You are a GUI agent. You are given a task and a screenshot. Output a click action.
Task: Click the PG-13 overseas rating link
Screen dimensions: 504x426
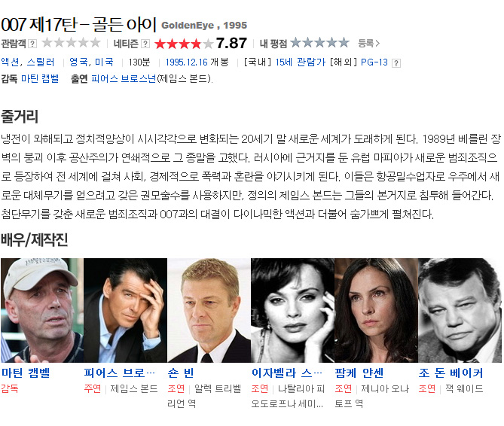point(374,62)
